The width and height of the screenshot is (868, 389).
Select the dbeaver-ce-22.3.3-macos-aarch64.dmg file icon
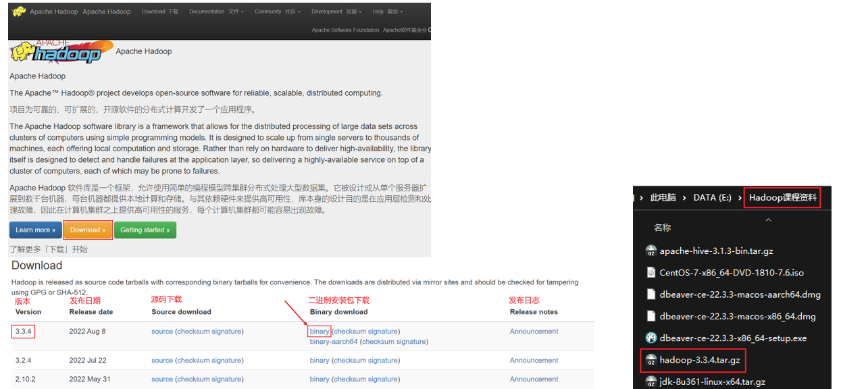(651, 294)
